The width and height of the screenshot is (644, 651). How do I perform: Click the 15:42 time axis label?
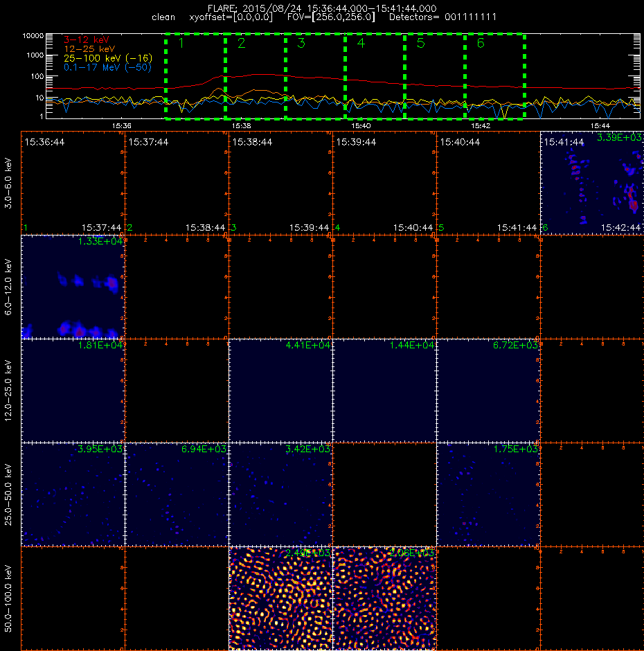tap(481, 125)
